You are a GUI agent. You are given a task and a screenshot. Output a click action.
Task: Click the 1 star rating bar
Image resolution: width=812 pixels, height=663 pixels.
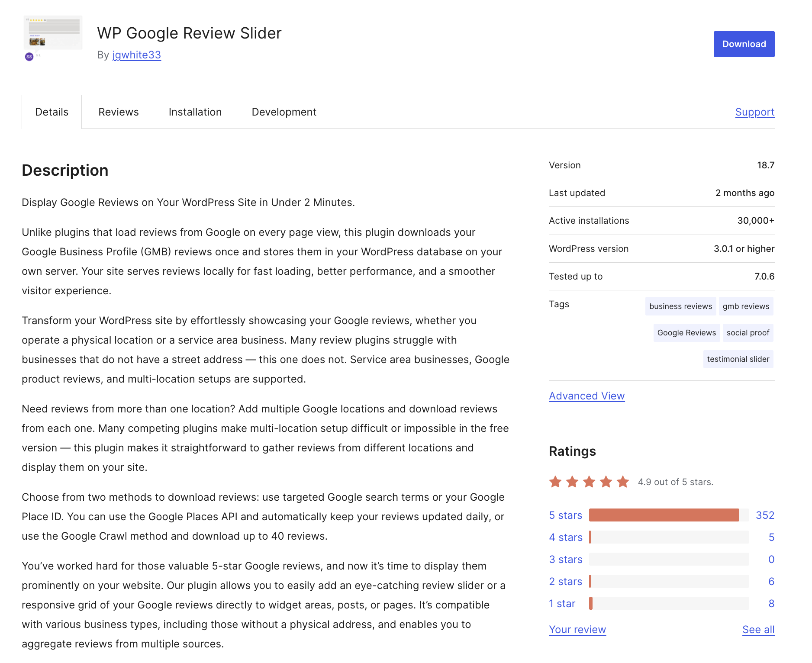pos(669,603)
